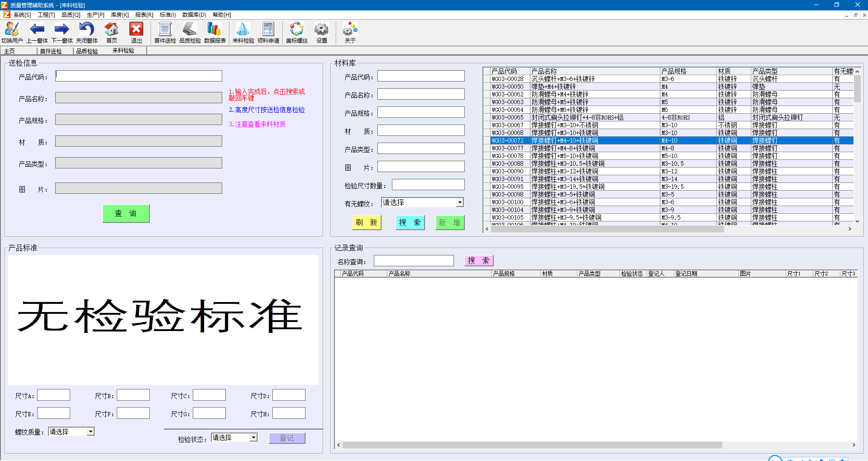Expand the 螺纹质量 dropdown
Viewport: 868px width, 461px height.
pyautogui.click(x=91, y=432)
